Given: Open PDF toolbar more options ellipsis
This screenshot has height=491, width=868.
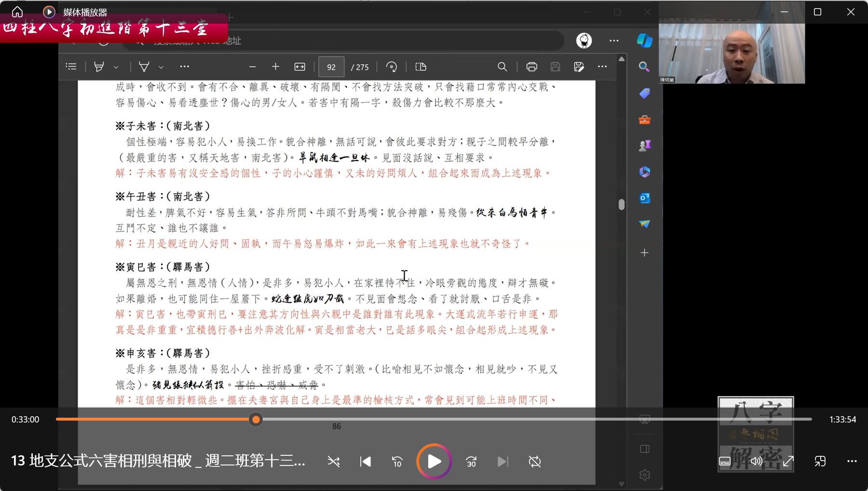Looking at the screenshot, I should tap(602, 67).
